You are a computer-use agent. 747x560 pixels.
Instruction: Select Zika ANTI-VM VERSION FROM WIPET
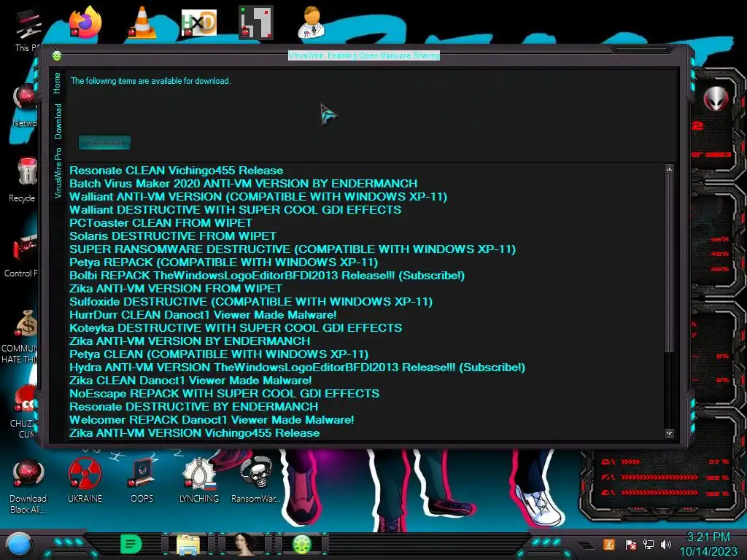coord(176,289)
